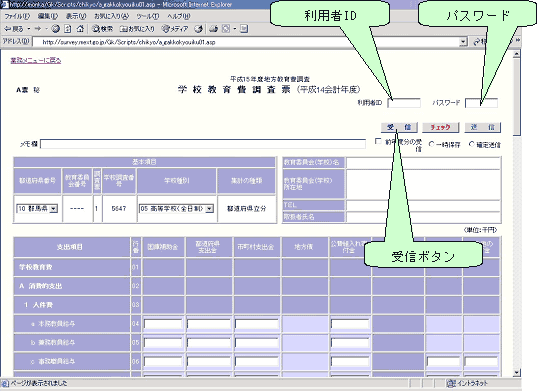Click the Mail icon in toolbar
The height and width of the screenshot is (391, 539).
pos(213,29)
